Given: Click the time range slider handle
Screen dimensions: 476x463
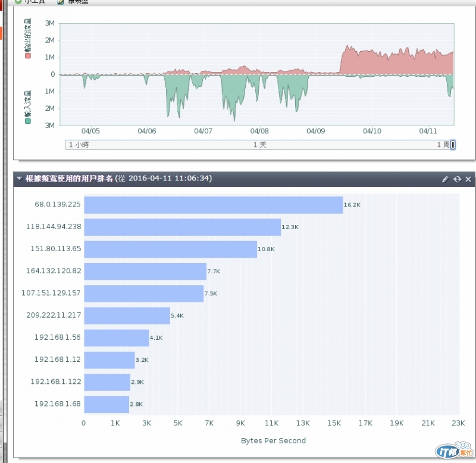Looking at the screenshot, I should point(453,145).
